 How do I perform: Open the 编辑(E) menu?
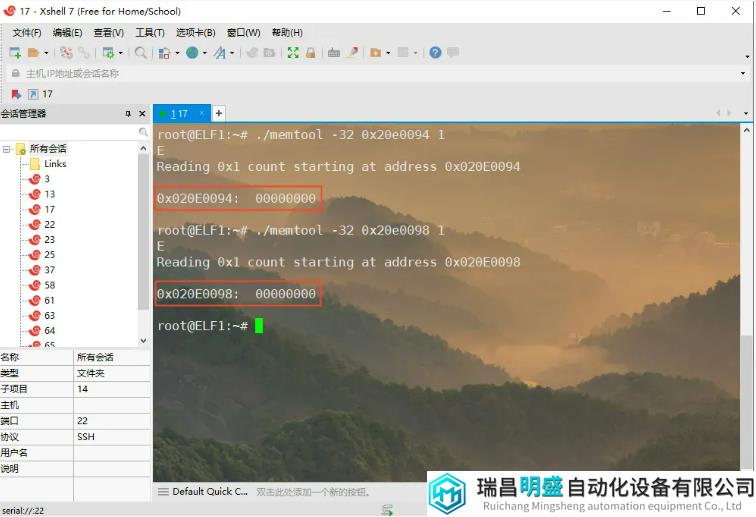click(x=67, y=32)
